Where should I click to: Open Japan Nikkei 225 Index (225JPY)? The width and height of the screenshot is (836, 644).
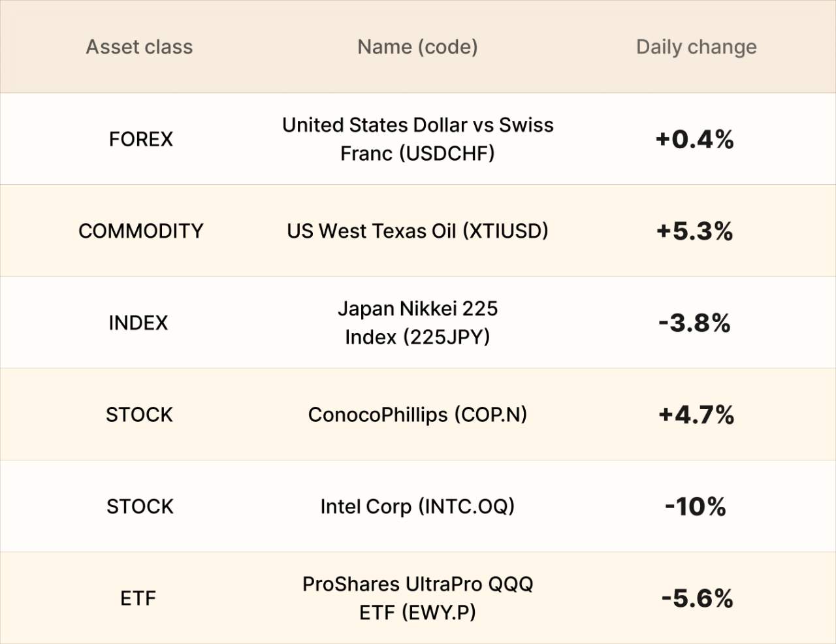click(x=417, y=323)
